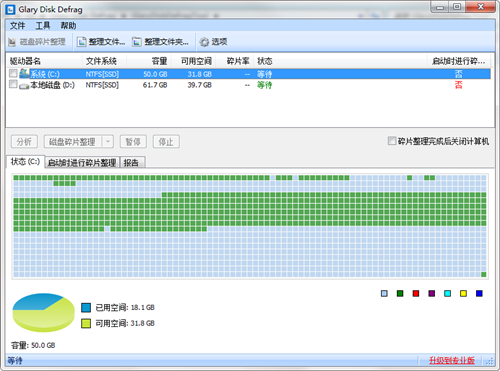This screenshot has height=371, width=500.
Task: Click the 已用空间: 18.1 GB label
Action: click(125, 307)
